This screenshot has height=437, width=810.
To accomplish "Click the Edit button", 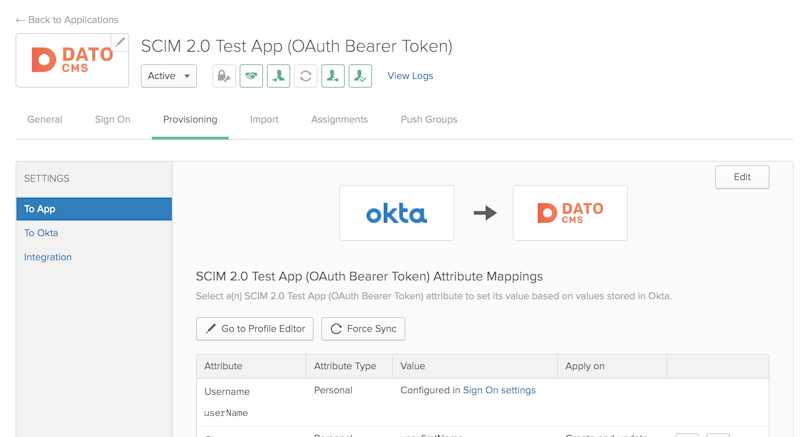I will (742, 177).
